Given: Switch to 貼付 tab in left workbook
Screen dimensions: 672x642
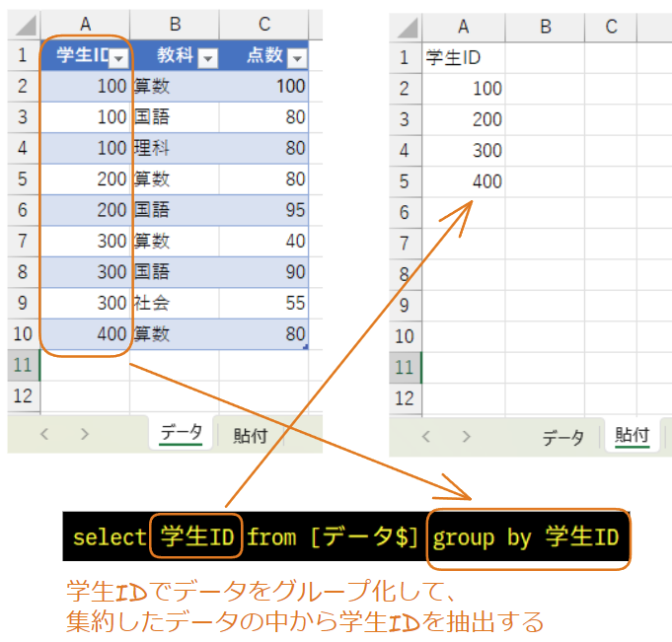Looking at the screenshot, I should coord(251,435).
